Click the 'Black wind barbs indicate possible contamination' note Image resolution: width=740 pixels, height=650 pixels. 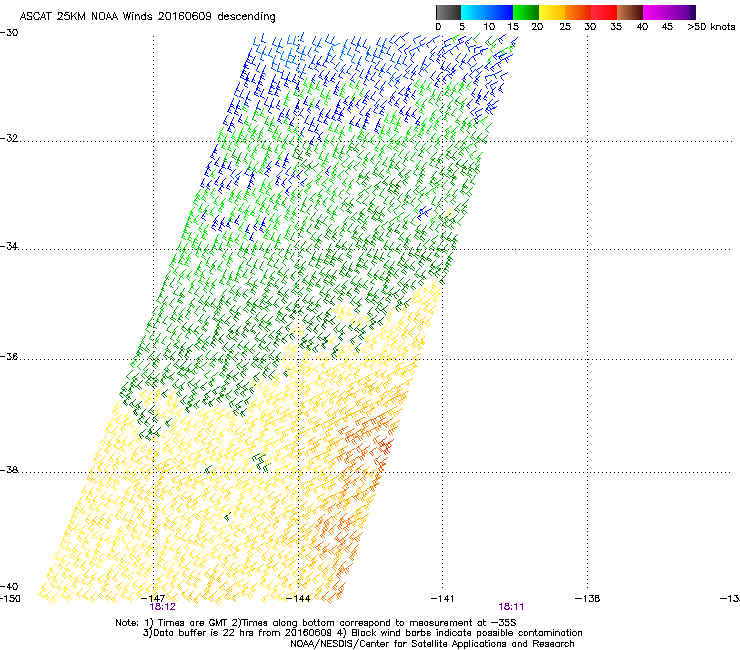point(467,633)
